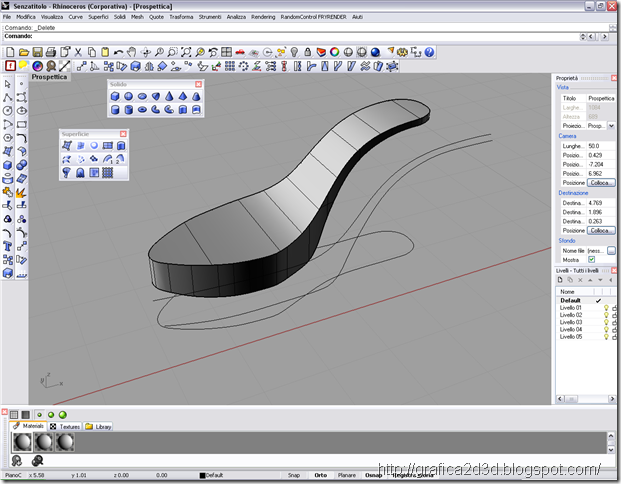
Task: Toggle Snap in the status bar
Action: pos(293,475)
